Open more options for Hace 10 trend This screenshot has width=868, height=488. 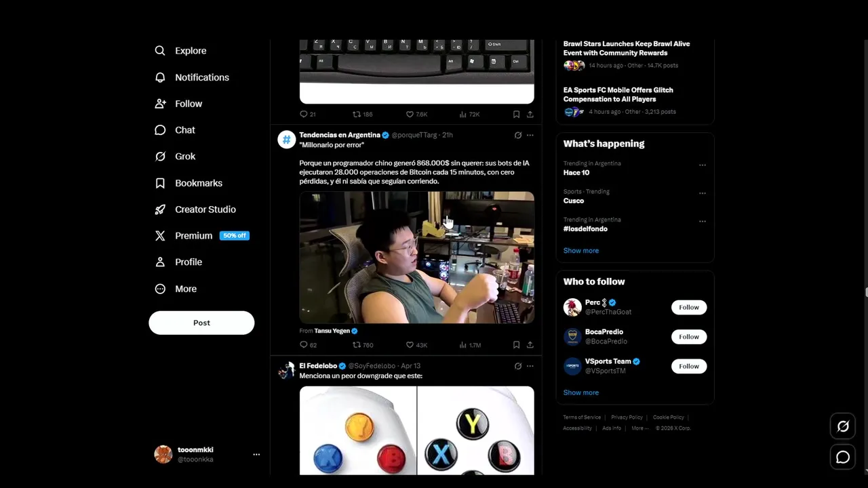pos(703,165)
